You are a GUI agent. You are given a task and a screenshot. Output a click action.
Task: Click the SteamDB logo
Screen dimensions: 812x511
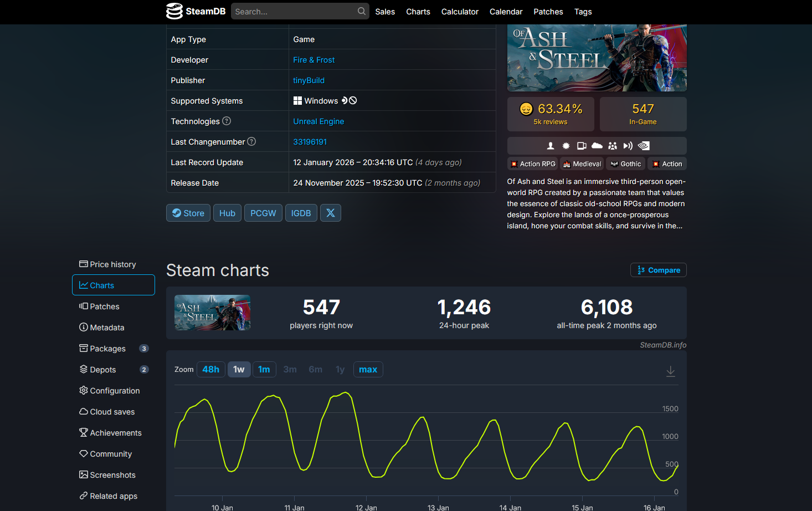[x=196, y=11]
